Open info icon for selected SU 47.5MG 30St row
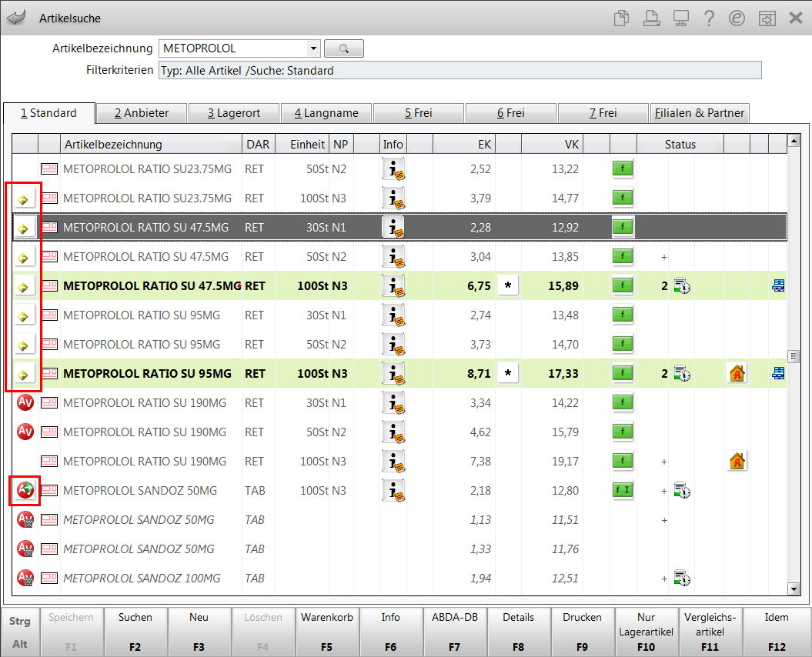Screen dimensions: 812x657 pyautogui.click(x=393, y=227)
